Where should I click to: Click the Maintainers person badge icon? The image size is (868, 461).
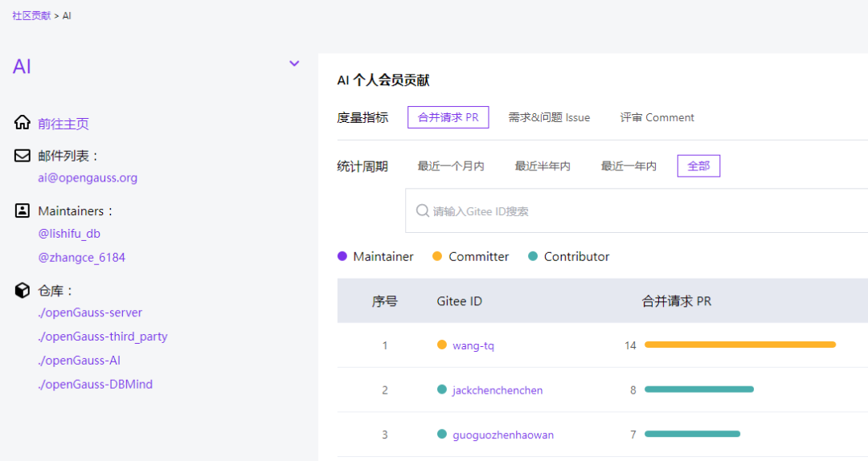pyautogui.click(x=23, y=210)
